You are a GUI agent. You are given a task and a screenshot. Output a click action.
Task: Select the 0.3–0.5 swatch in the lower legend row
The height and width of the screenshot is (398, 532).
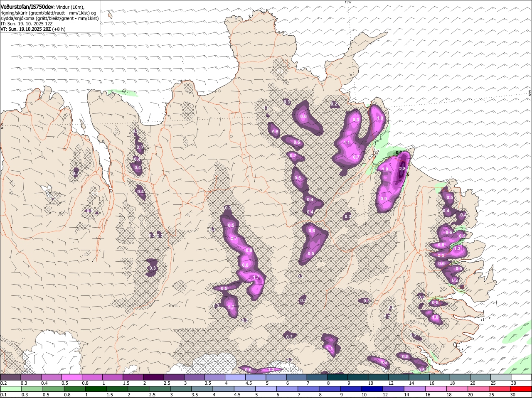pos(32,389)
